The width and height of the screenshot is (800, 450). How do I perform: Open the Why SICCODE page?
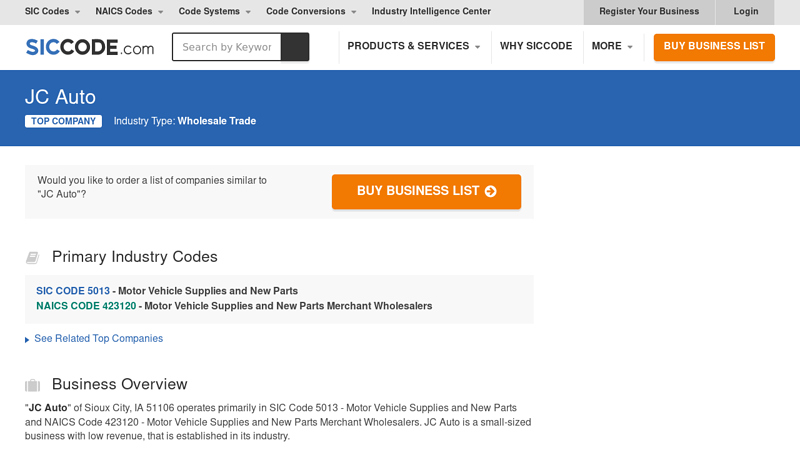536,47
